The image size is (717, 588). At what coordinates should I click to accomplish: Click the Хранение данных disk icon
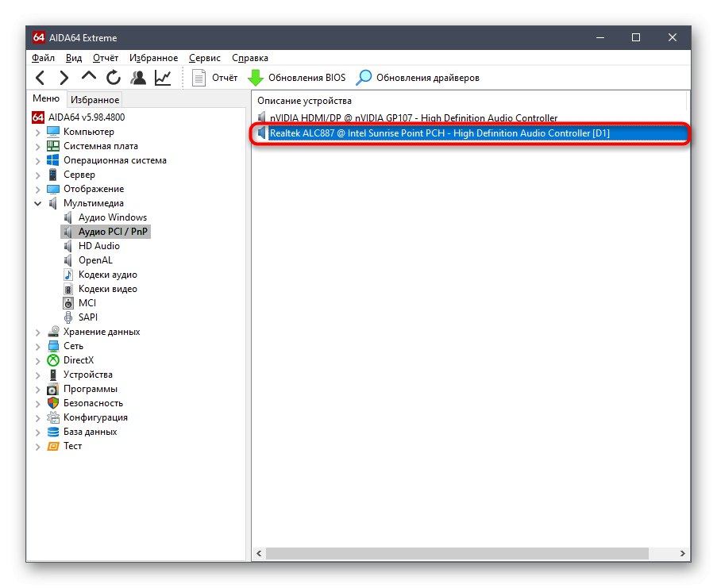point(53,332)
